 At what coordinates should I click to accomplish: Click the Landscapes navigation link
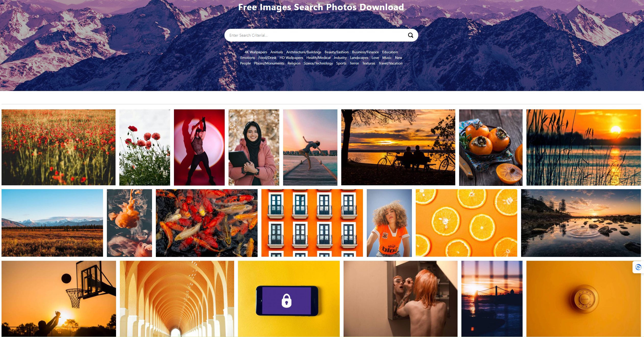pos(358,57)
